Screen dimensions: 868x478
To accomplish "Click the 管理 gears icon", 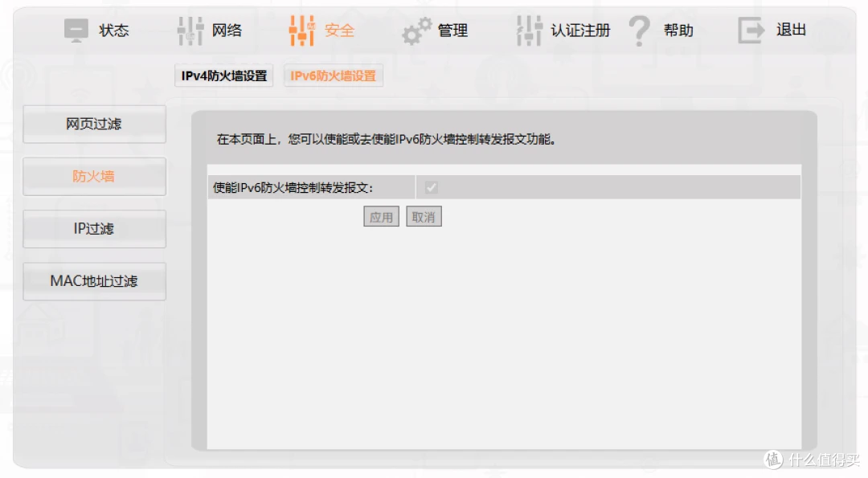I will (416, 31).
